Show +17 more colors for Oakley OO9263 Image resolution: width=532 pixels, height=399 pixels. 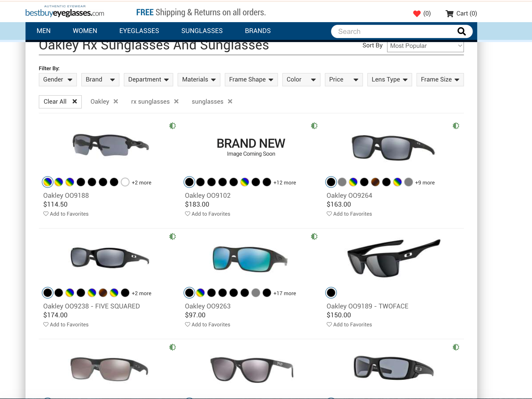(285, 293)
